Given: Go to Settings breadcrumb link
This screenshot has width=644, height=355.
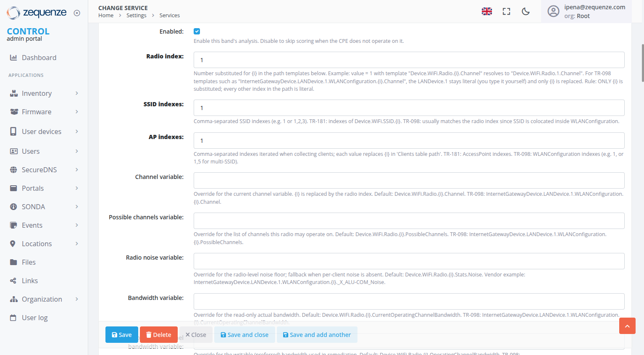Looking at the screenshot, I should tap(136, 16).
